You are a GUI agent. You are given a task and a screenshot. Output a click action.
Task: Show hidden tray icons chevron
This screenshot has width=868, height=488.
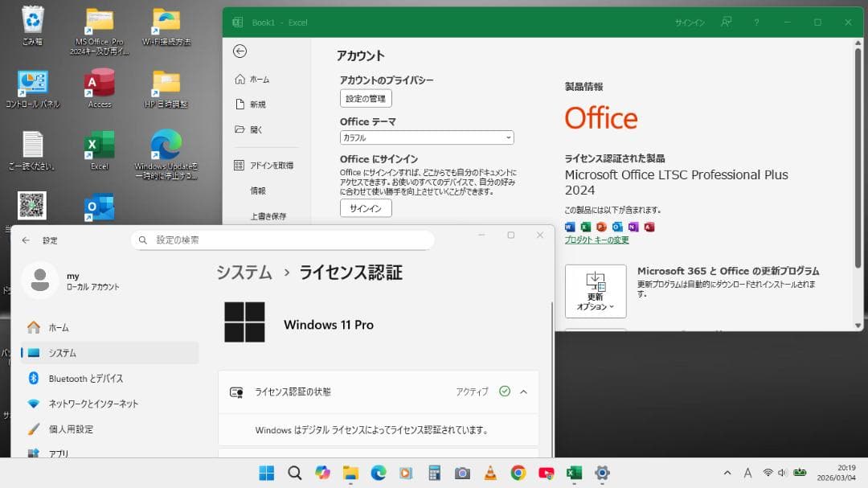click(727, 473)
